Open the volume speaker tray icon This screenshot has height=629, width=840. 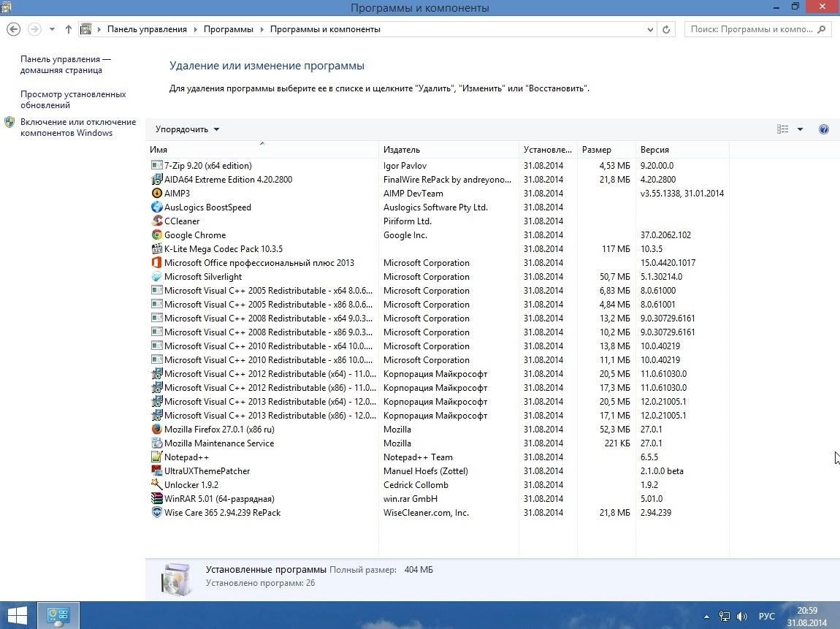point(742,616)
